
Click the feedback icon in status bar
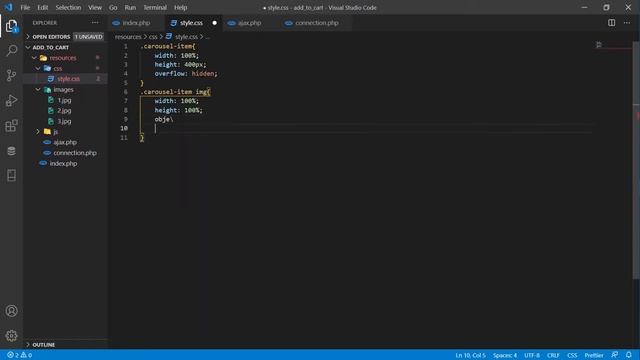click(615, 355)
